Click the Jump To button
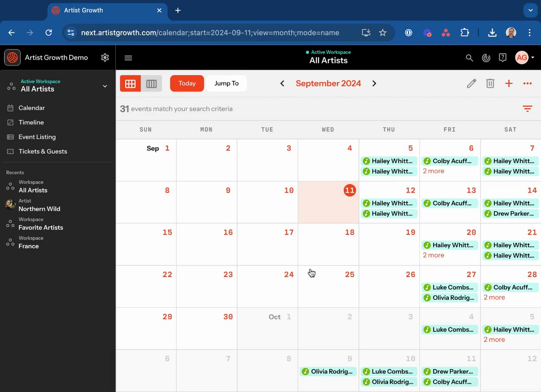The image size is (541, 392). [x=227, y=83]
